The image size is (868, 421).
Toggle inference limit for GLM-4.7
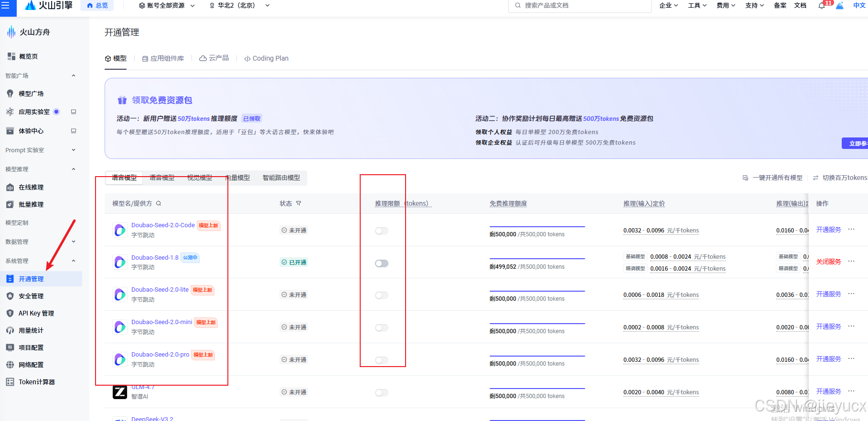[x=382, y=393]
